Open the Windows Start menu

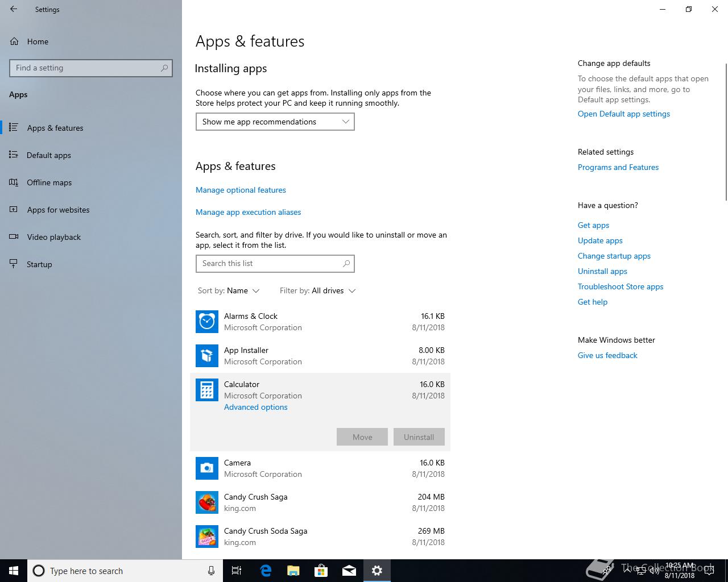coord(14,571)
